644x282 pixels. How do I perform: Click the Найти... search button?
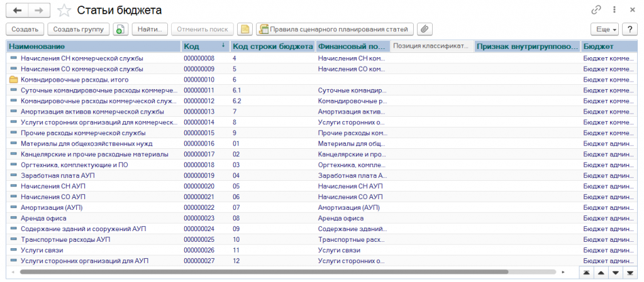(150, 30)
